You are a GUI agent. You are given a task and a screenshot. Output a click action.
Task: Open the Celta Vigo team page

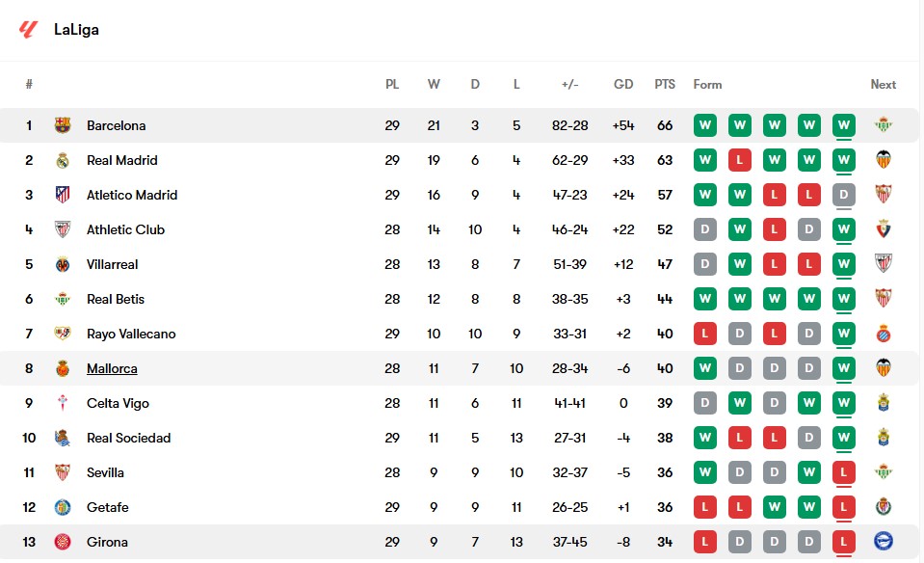click(118, 403)
